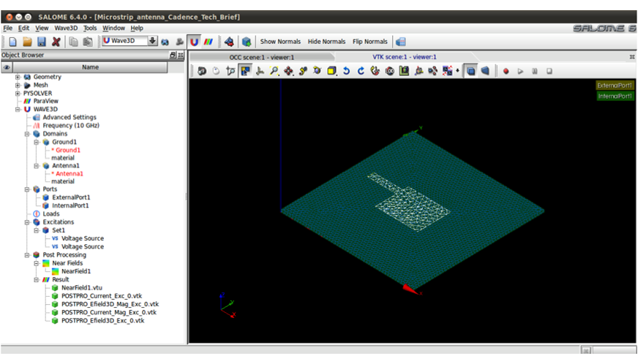Click the Flip Normals button
The height and width of the screenshot is (364, 638).
(370, 42)
